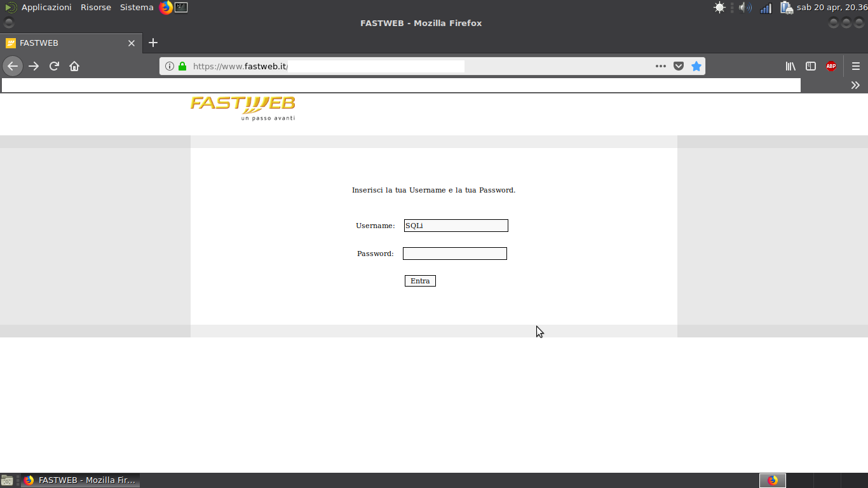Launch Firefox from top panel icon
868x488 pixels.
click(166, 8)
